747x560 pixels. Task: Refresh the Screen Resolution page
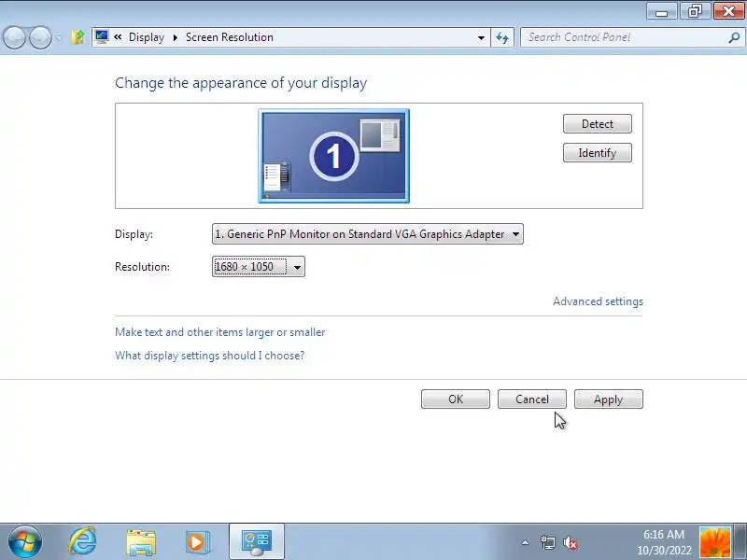point(502,37)
